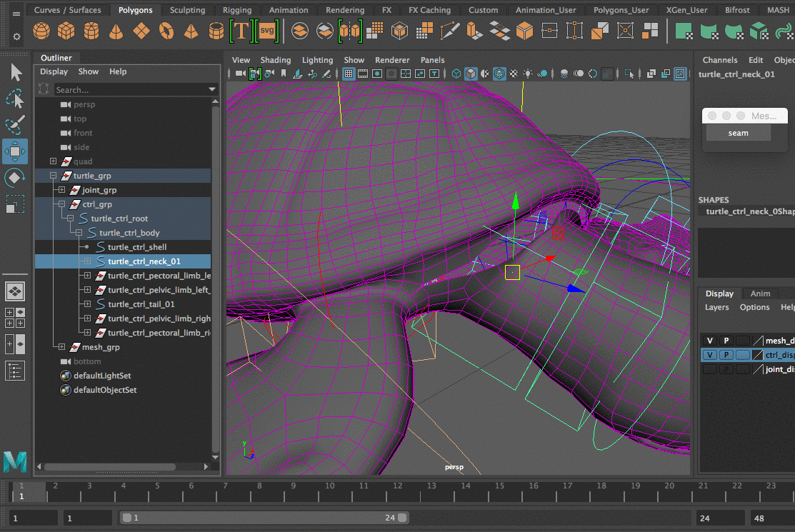Image resolution: width=795 pixels, height=532 pixels.
Task: Select the polygon Type text tool
Action: coord(241,31)
